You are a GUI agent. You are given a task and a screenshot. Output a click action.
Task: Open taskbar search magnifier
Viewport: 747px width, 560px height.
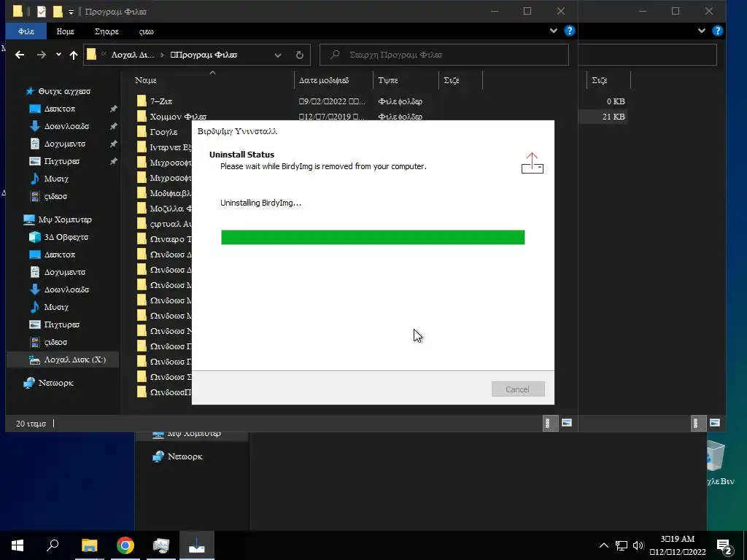pyautogui.click(x=53, y=545)
